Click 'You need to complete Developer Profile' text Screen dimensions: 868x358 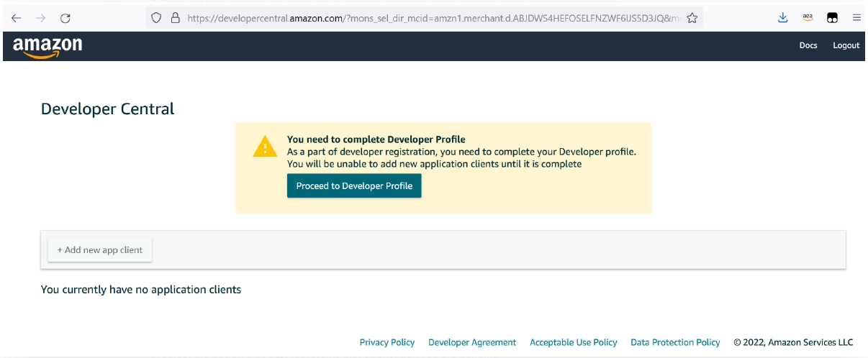point(376,139)
